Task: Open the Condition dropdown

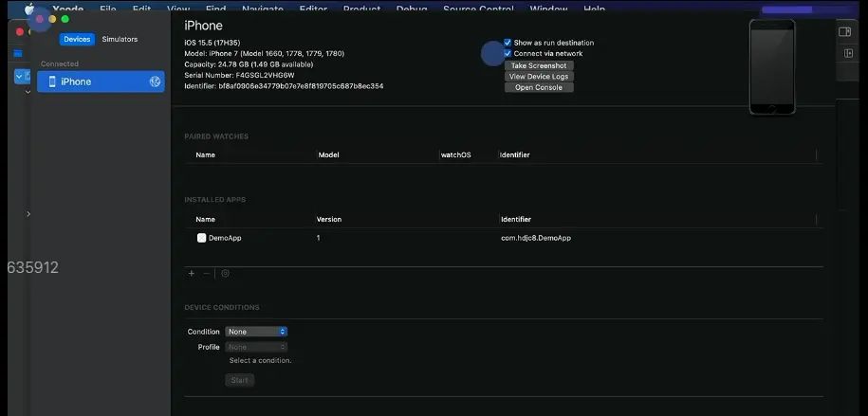Action: point(256,332)
